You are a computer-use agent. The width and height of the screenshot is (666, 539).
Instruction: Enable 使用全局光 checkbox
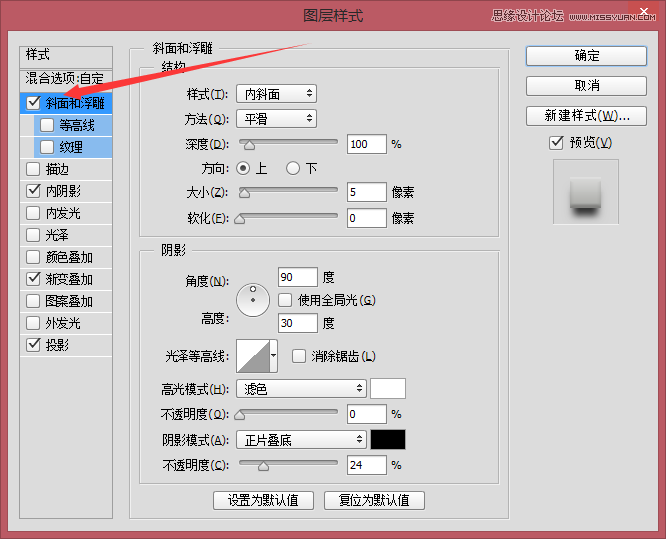(x=285, y=300)
